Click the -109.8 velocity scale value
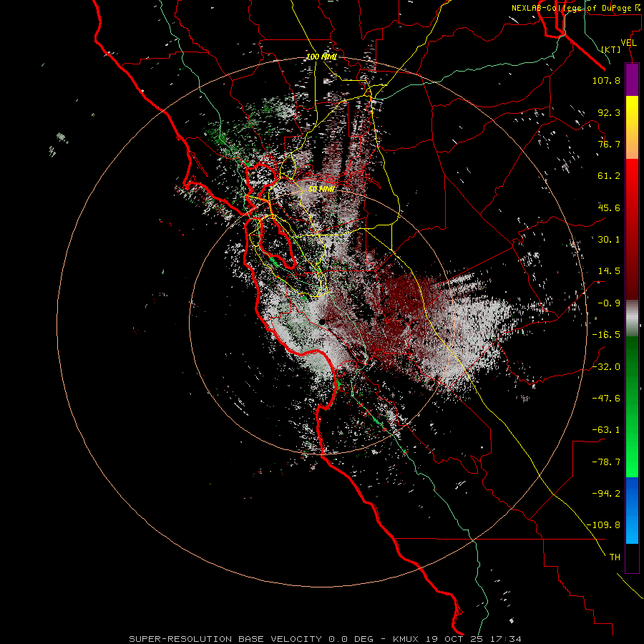 (604, 525)
